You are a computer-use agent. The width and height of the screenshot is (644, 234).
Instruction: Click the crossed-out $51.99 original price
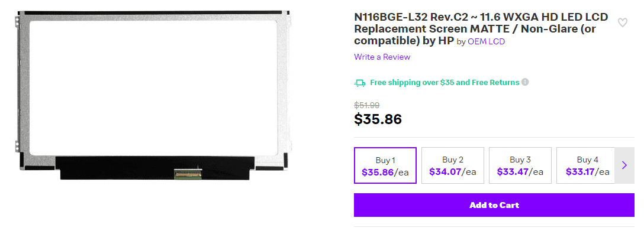click(x=367, y=105)
